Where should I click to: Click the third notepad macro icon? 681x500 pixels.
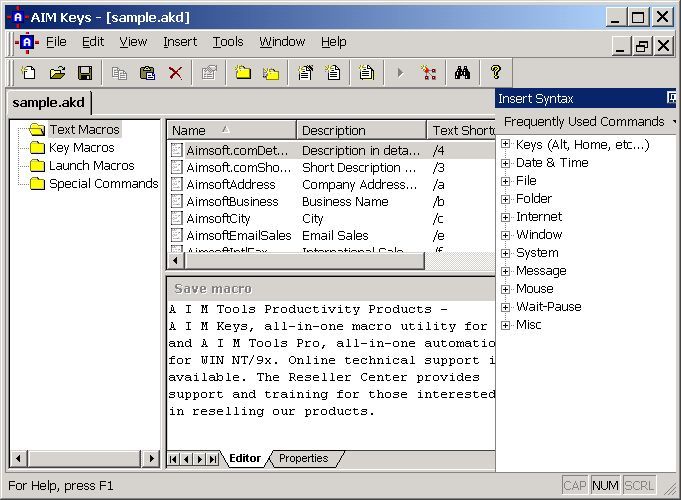click(x=367, y=73)
